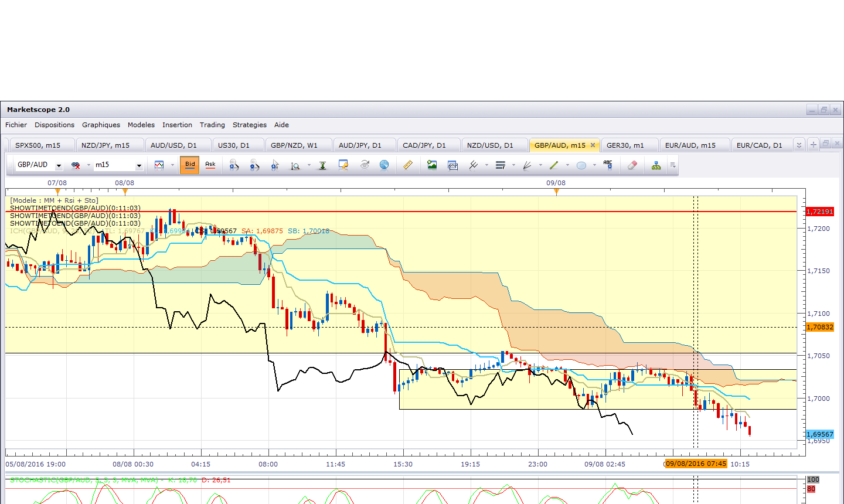
Task: Expand the trend line tool dropdown arrow
Action: point(567,165)
